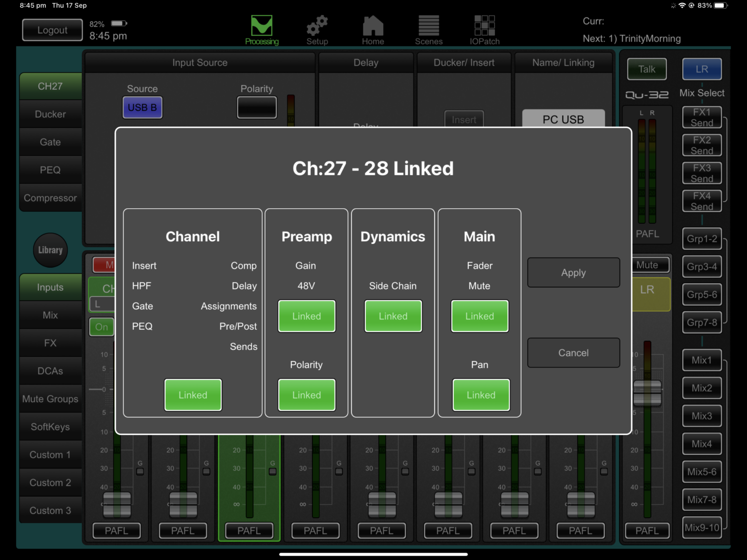The height and width of the screenshot is (560, 747).
Task: Open the Processing view
Action: 262,29
